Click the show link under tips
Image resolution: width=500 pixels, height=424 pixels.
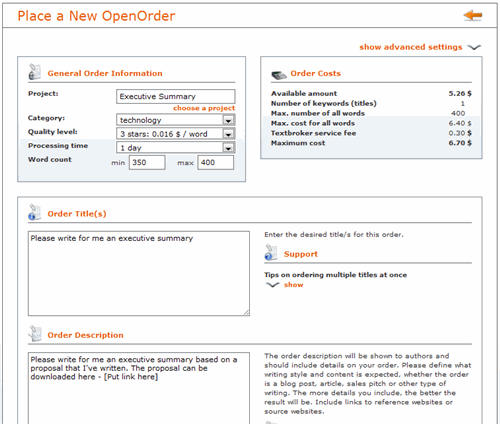(294, 285)
